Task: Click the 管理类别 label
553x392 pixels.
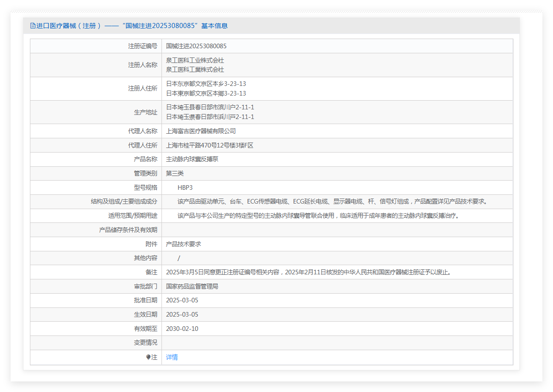Action: pyautogui.click(x=145, y=173)
